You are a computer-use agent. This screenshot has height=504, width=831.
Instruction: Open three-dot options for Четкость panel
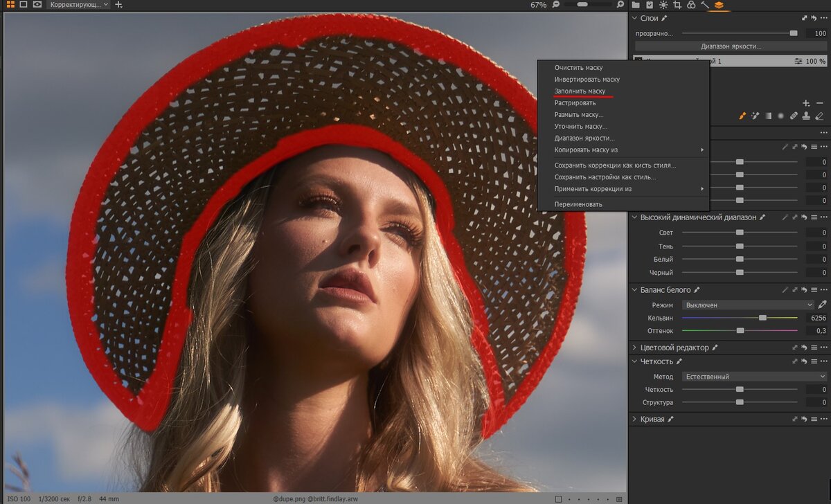pyautogui.click(x=823, y=361)
